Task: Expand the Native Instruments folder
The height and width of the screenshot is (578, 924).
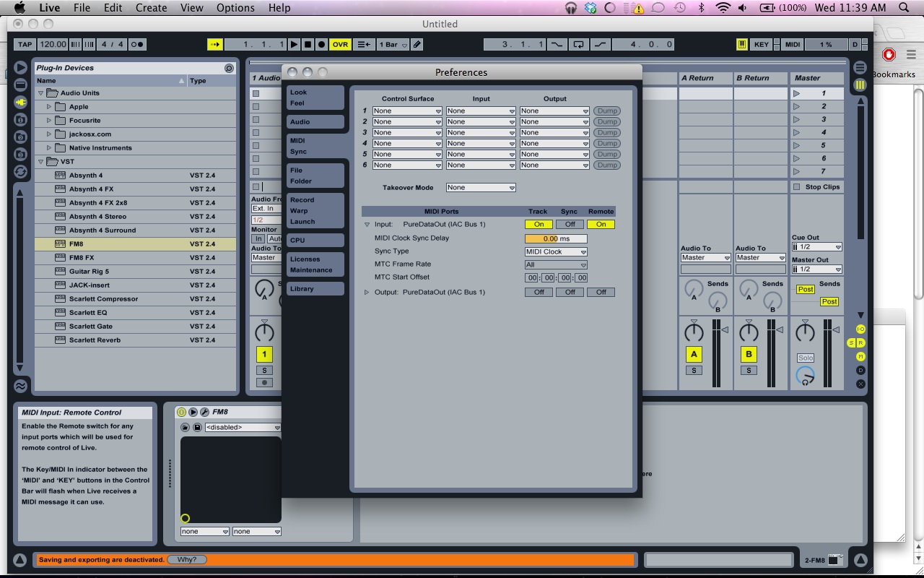Action: click(49, 148)
